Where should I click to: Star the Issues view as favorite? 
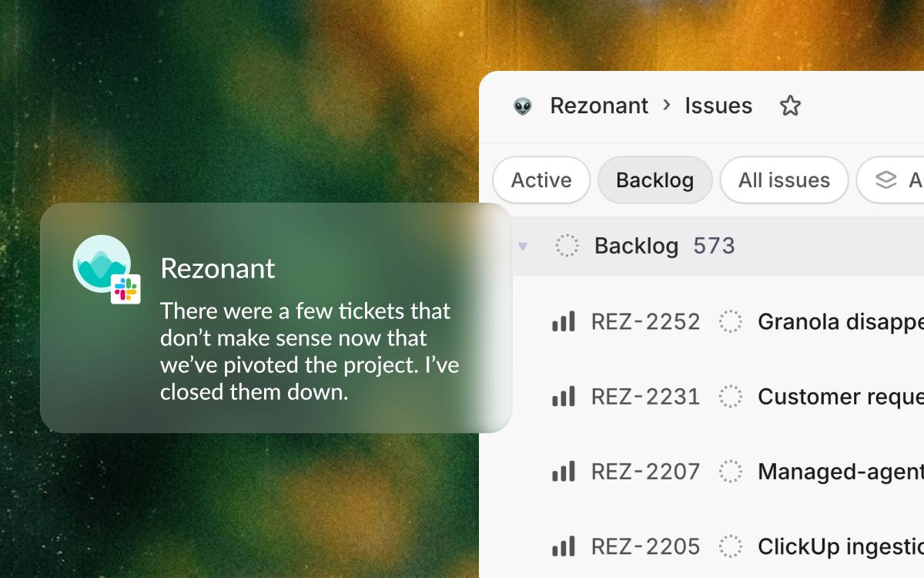click(790, 106)
